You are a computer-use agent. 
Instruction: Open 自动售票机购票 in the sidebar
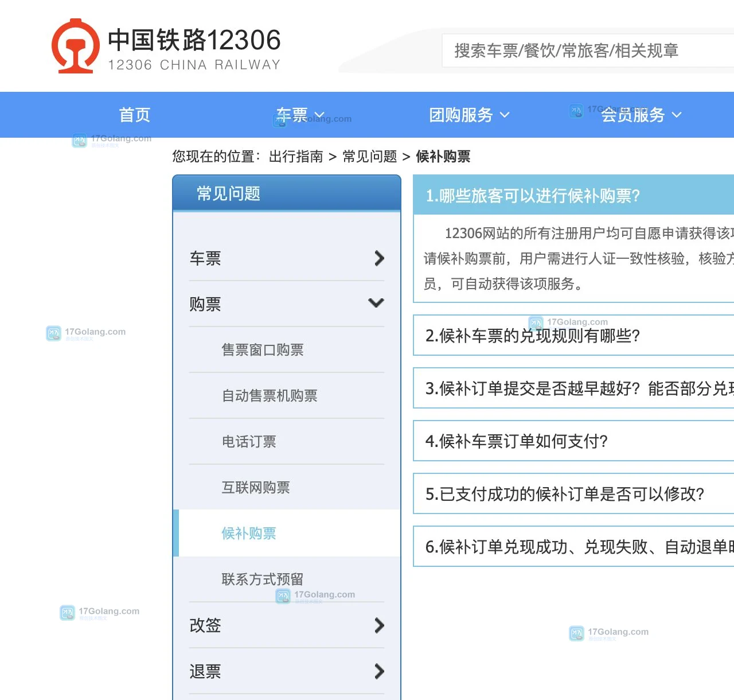coord(270,396)
